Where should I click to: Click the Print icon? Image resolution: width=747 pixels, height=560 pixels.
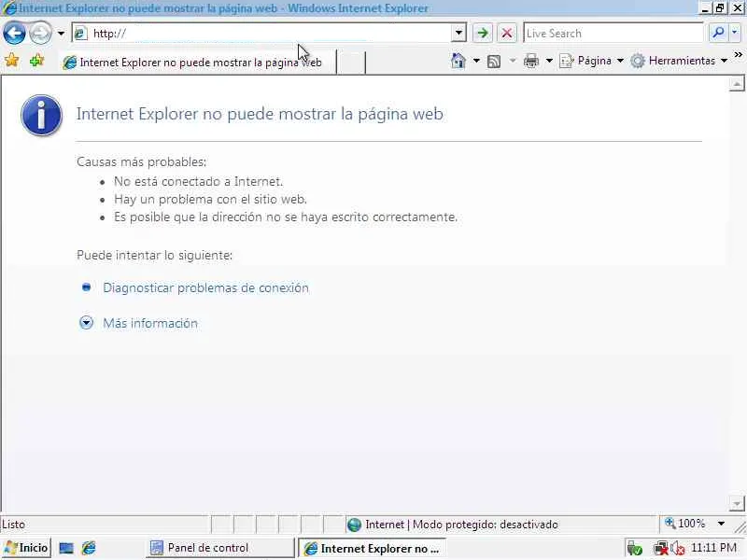(530, 62)
